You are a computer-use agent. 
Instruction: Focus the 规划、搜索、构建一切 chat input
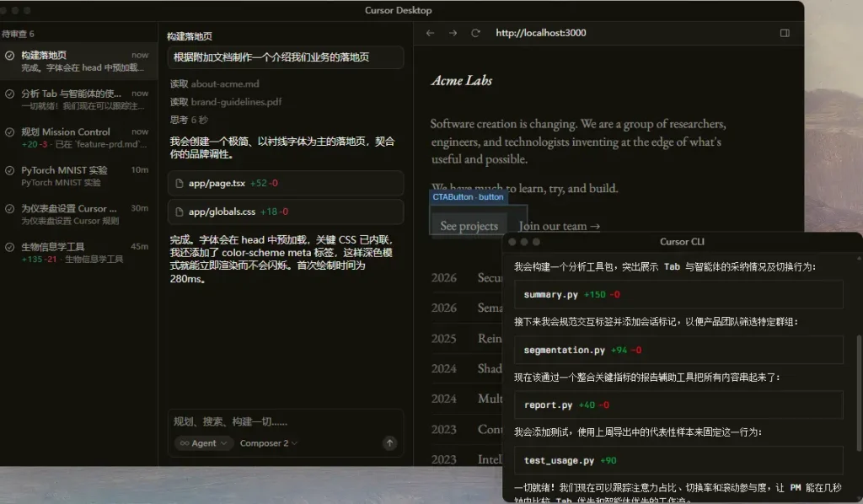pyautogui.click(x=286, y=422)
